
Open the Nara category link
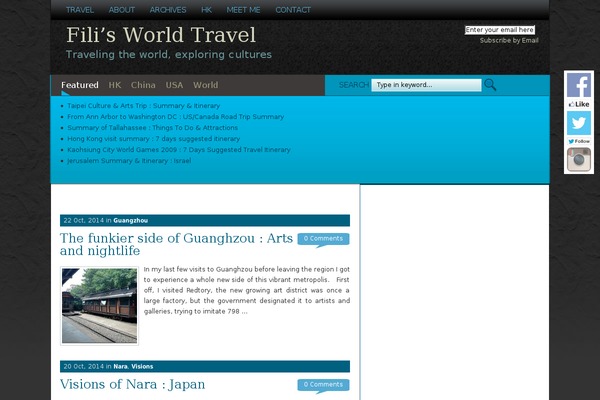tap(120, 367)
